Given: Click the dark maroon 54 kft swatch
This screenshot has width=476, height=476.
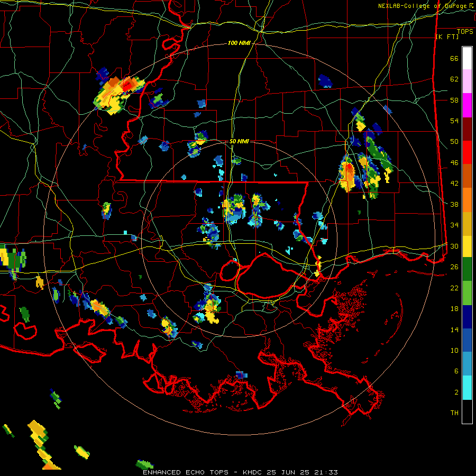Looking at the screenshot, I should [467, 130].
